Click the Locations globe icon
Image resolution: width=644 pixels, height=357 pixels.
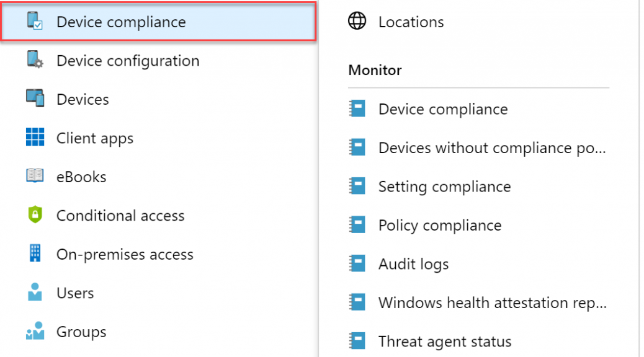[x=357, y=20]
